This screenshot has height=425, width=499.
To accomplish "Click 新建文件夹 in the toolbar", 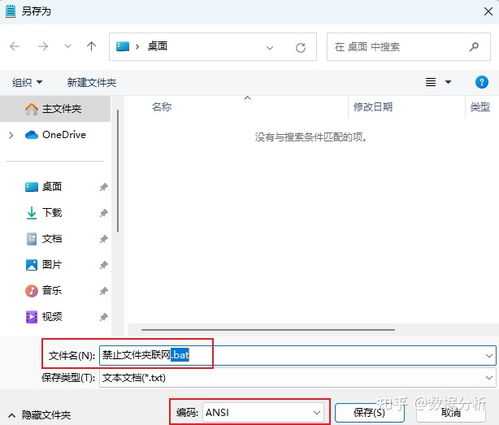I will click(x=92, y=82).
